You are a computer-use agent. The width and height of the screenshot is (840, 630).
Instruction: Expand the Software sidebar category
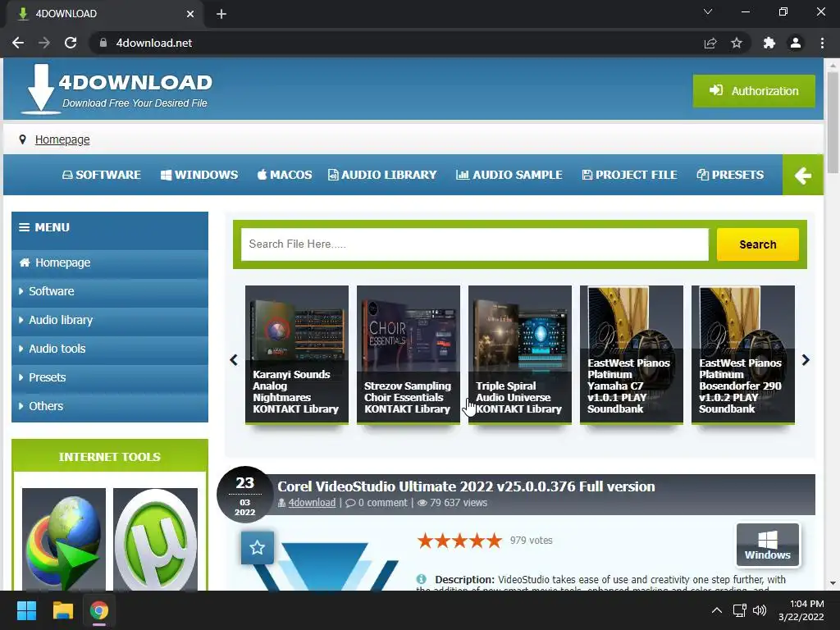pyautogui.click(x=110, y=291)
